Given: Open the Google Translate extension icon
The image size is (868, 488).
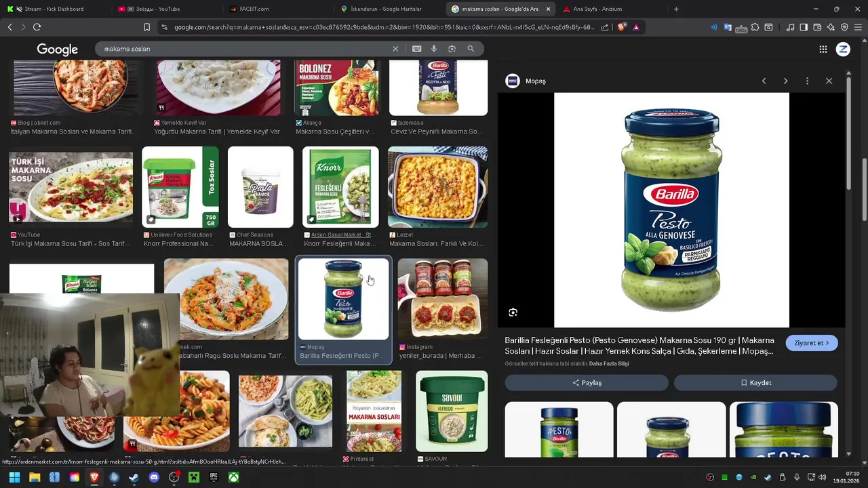Looking at the screenshot, I should 728,27.
